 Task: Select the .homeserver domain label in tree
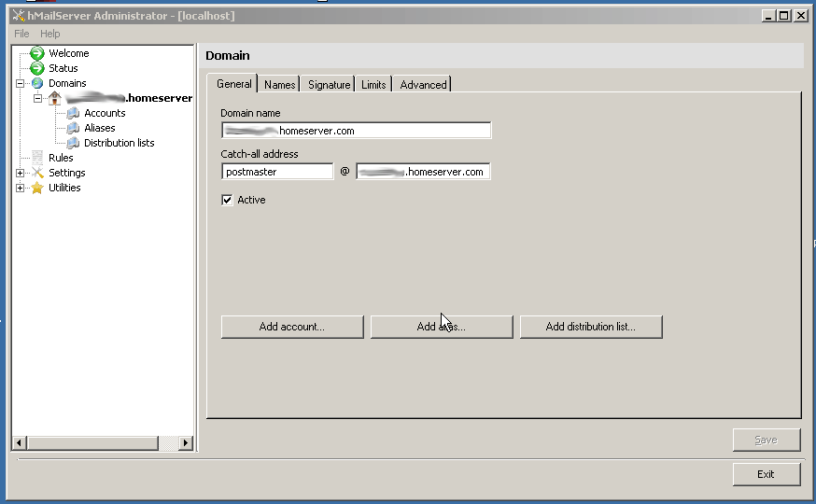[x=129, y=98]
